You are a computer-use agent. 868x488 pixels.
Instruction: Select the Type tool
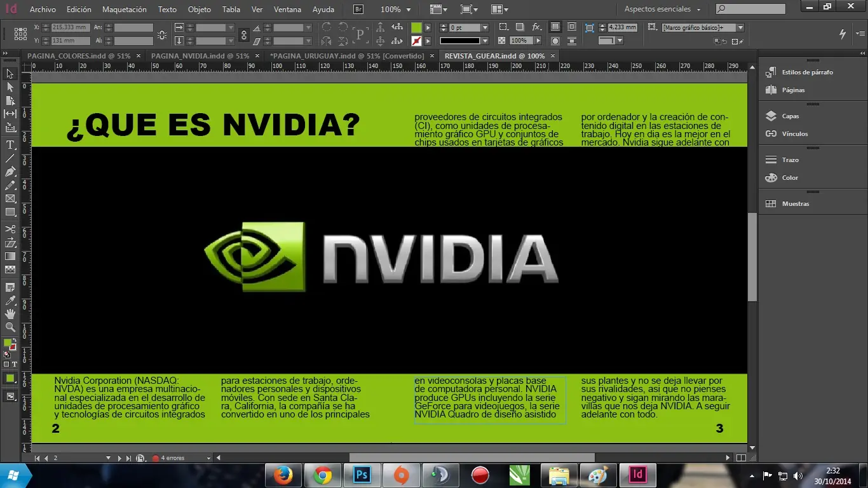[10, 145]
